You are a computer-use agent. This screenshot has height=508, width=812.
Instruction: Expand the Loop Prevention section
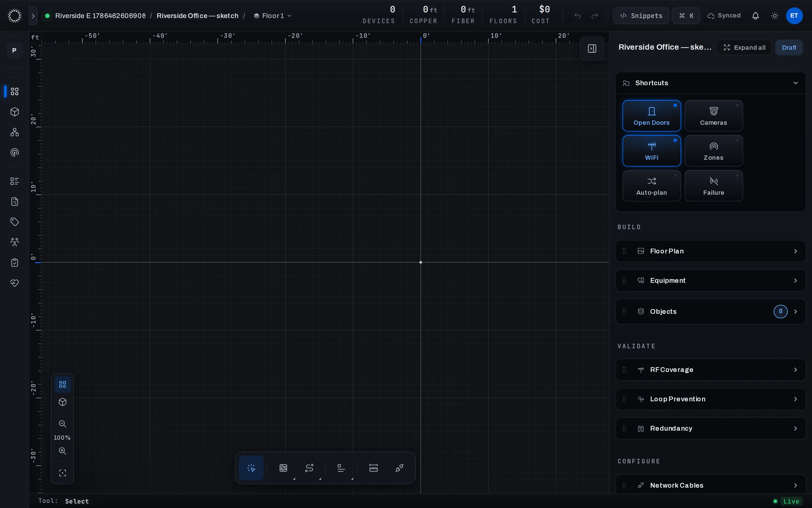coord(711,399)
